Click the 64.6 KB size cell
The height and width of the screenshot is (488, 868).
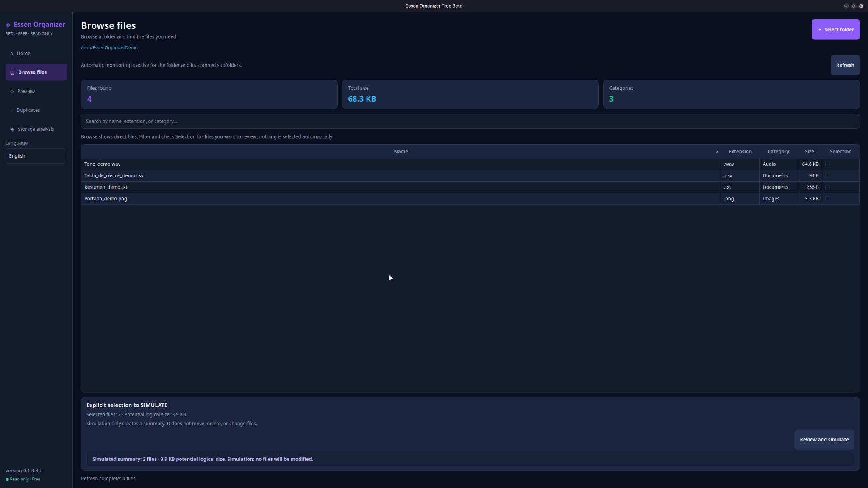coord(810,164)
